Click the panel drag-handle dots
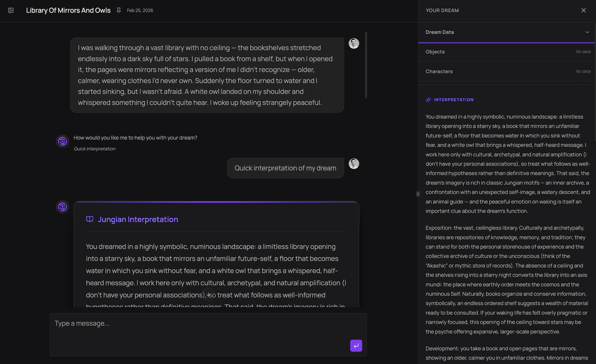Screen dimensions: 596x364 [x=418, y=194]
